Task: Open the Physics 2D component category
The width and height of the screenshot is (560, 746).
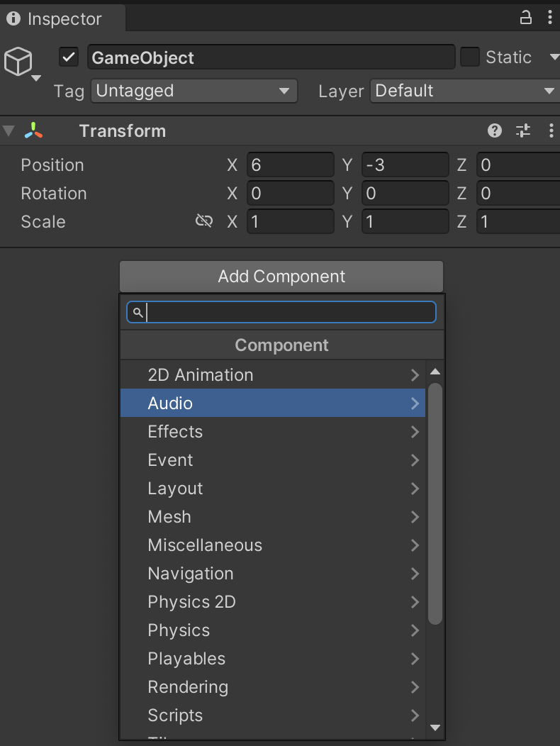Action: pos(273,601)
